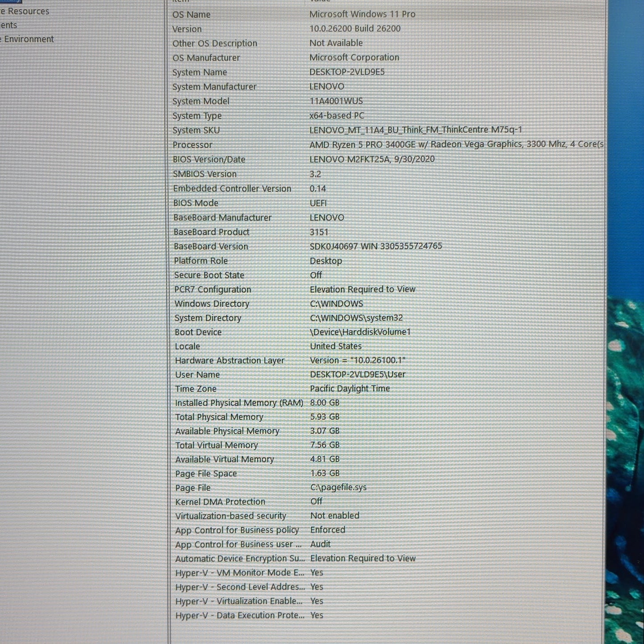Select the value 'Enforced'
Viewport: 644px width, 644px height.
pos(328,530)
